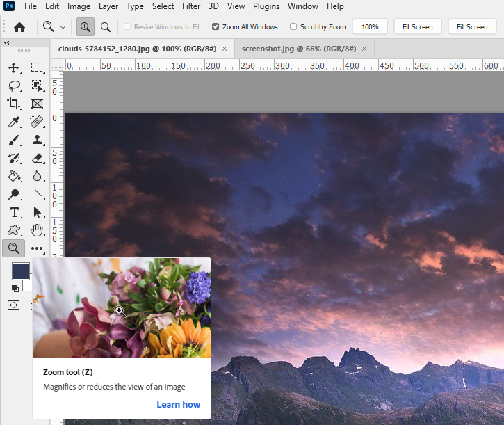Open the Layer menu
This screenshot has width=504, height=425.
click(108, 6)
